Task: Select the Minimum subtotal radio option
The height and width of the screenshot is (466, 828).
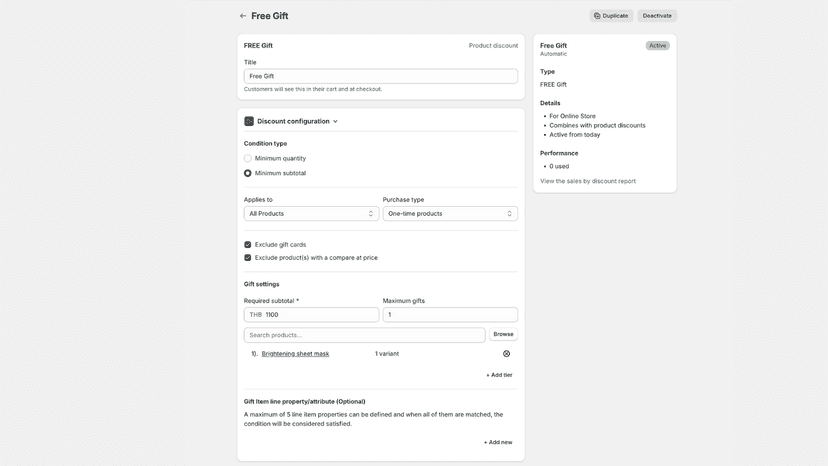Action: point(248,173)
